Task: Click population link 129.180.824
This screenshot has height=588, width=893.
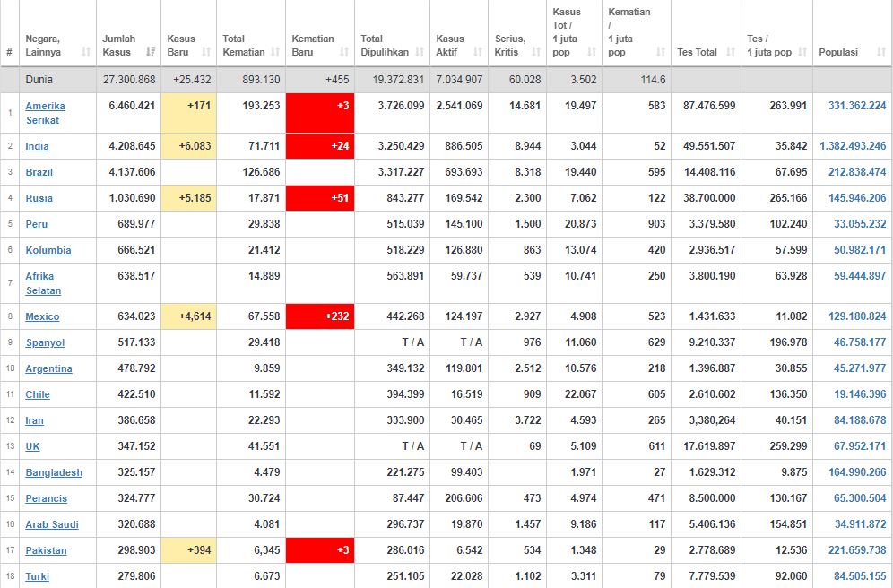Action: click(x=857, y=316)
